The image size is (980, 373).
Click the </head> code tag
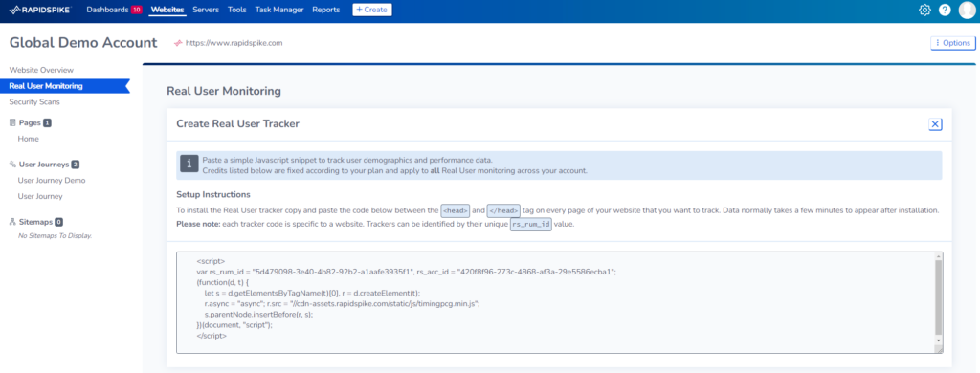503,211
